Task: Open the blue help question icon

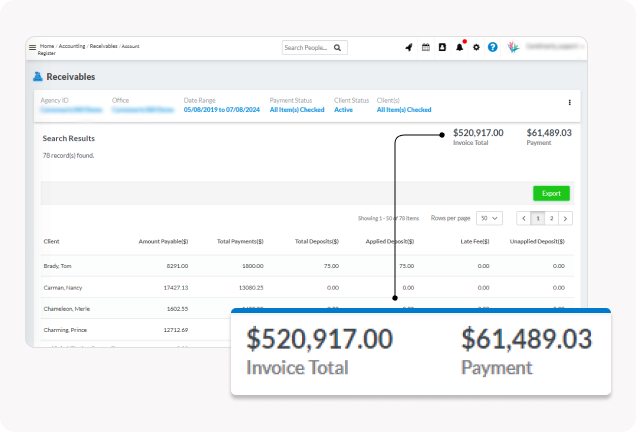Action: [492, 47]
